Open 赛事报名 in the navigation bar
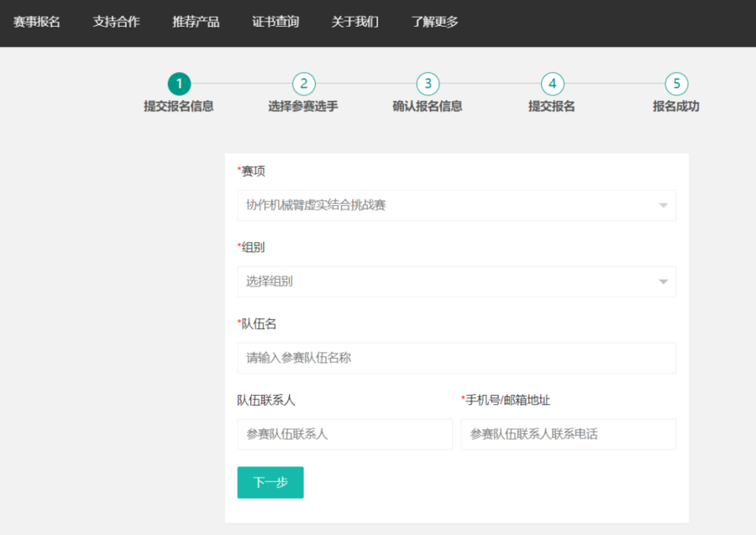Image resolution: width=756 pixels, height=535 pixels. pos(37,22)
